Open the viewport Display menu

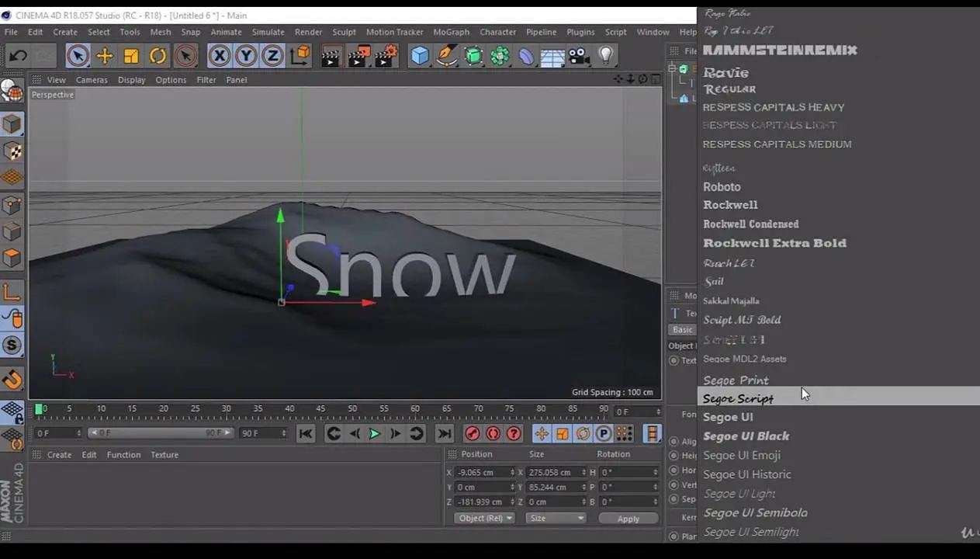pos(132,80)
